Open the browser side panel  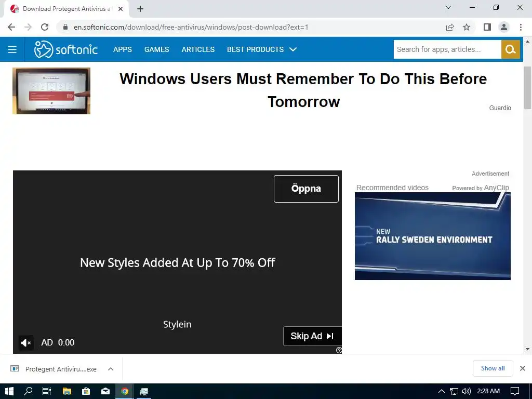[x=487, y=27]
